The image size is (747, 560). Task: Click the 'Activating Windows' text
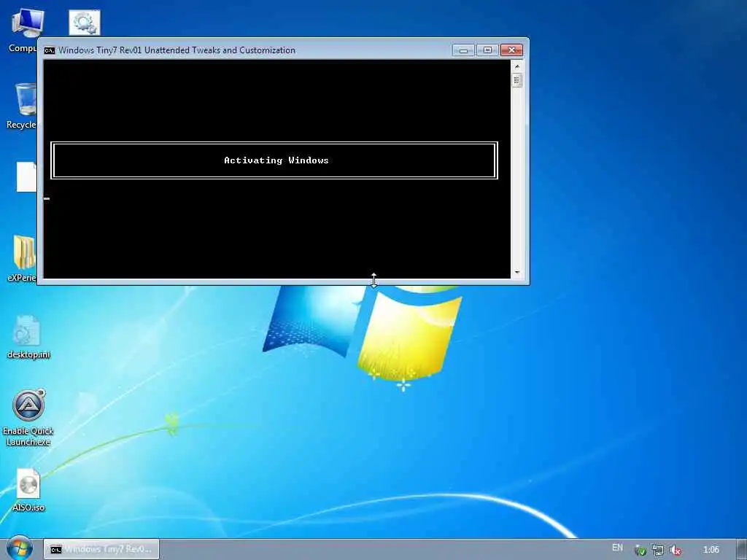(x=276, y=160)
